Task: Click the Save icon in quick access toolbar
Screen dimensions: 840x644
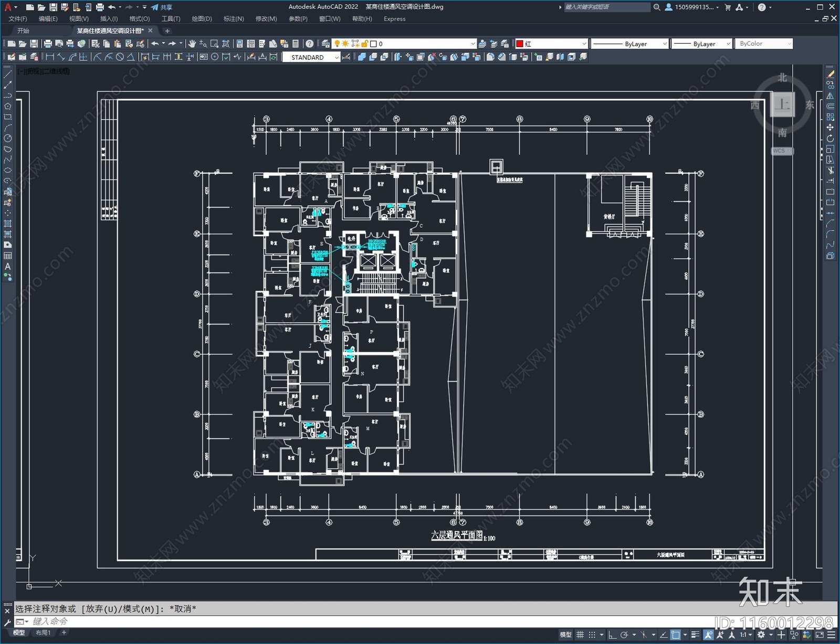Action: click(x=53, y=7)
